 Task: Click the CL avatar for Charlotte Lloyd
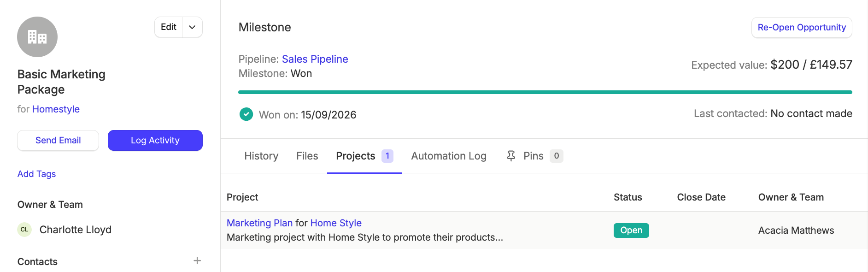(x=24, y=230)
